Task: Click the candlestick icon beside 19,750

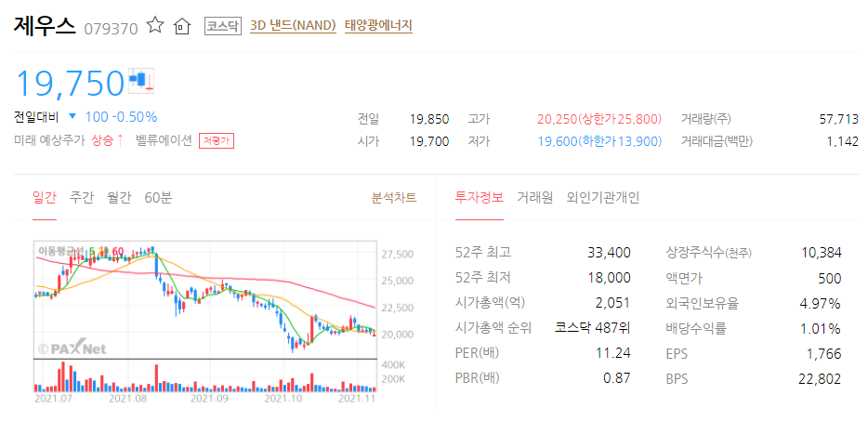Action: click(x=141, y=80)
